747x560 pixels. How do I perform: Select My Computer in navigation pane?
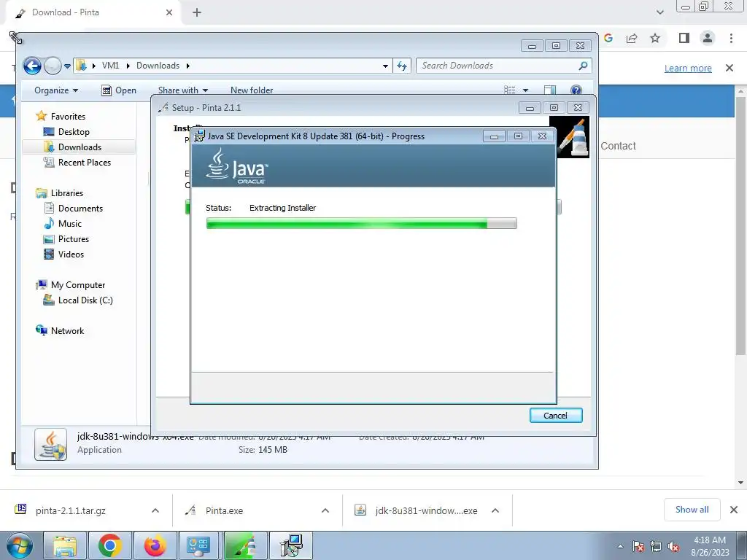click(71, 285)
